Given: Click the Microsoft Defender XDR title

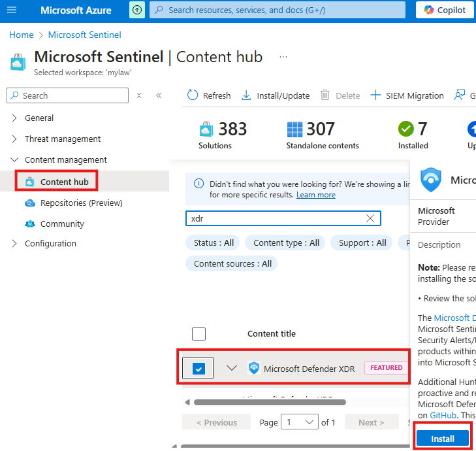Looking at the screenshot, I should coord(309,369).
